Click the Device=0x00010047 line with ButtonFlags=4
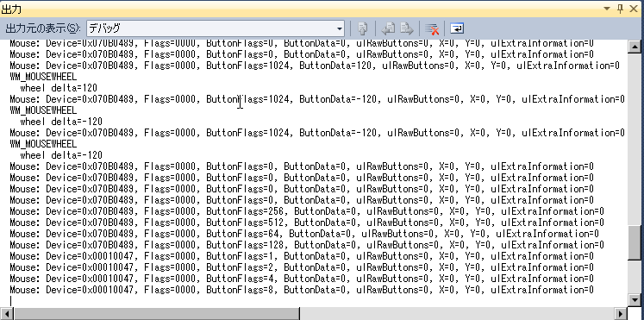The height and width of the screenshot is (320, 644). click(x=302, y=279)
